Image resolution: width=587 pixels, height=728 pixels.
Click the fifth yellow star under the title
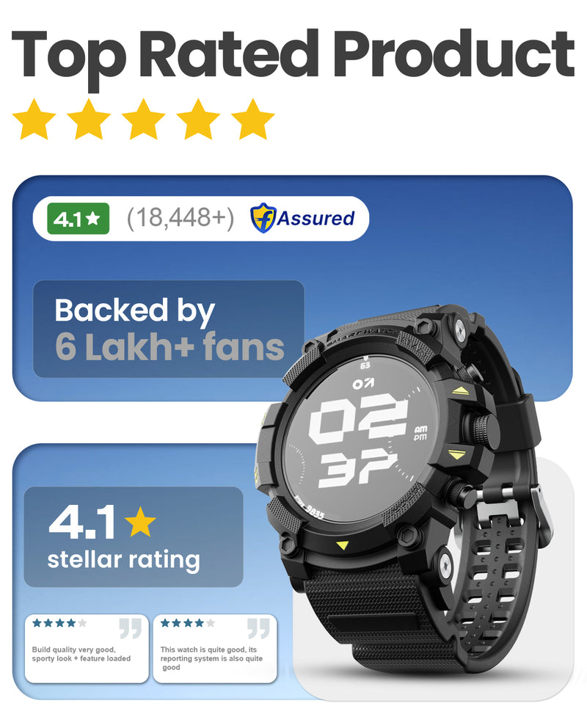(x=253, y=120)
